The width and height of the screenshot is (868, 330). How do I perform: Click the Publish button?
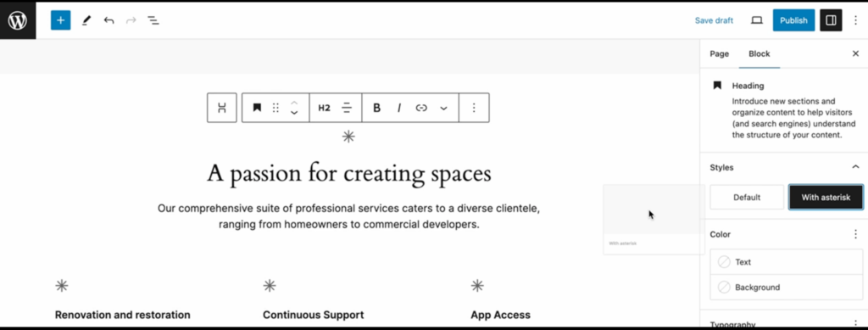coord(793,20)
